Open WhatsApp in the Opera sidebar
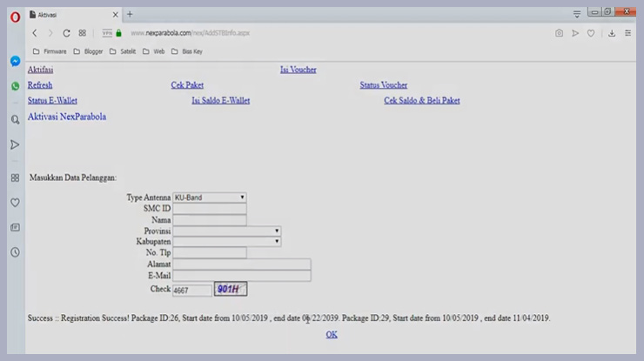Screen dimensions: 644x361 click(x=15, y=86)
